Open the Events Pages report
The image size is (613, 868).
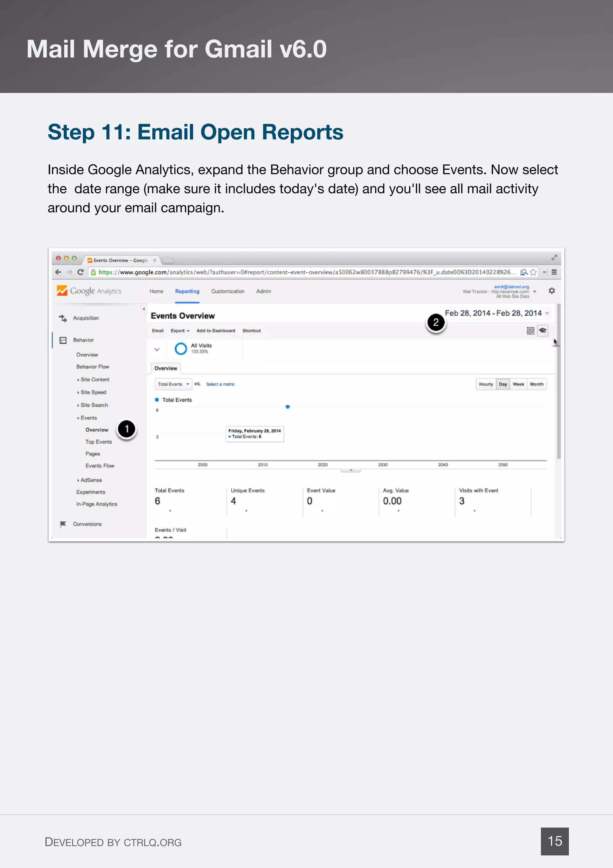pos(92,454)
